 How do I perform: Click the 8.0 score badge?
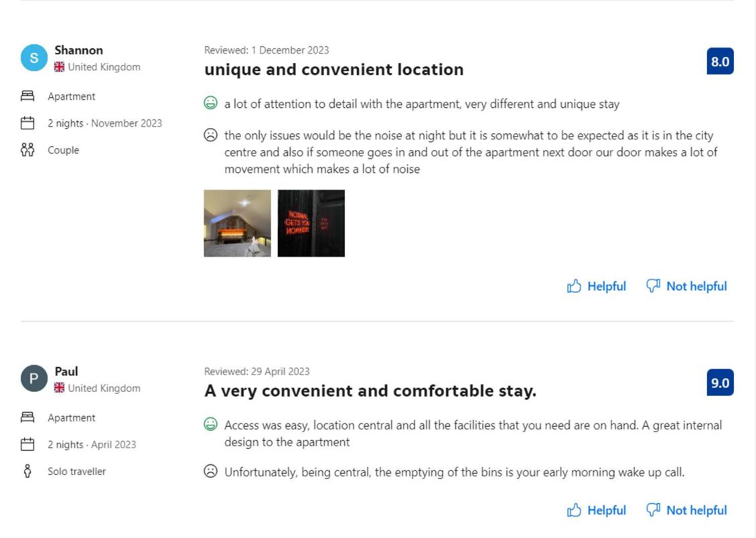pos(720,62)
